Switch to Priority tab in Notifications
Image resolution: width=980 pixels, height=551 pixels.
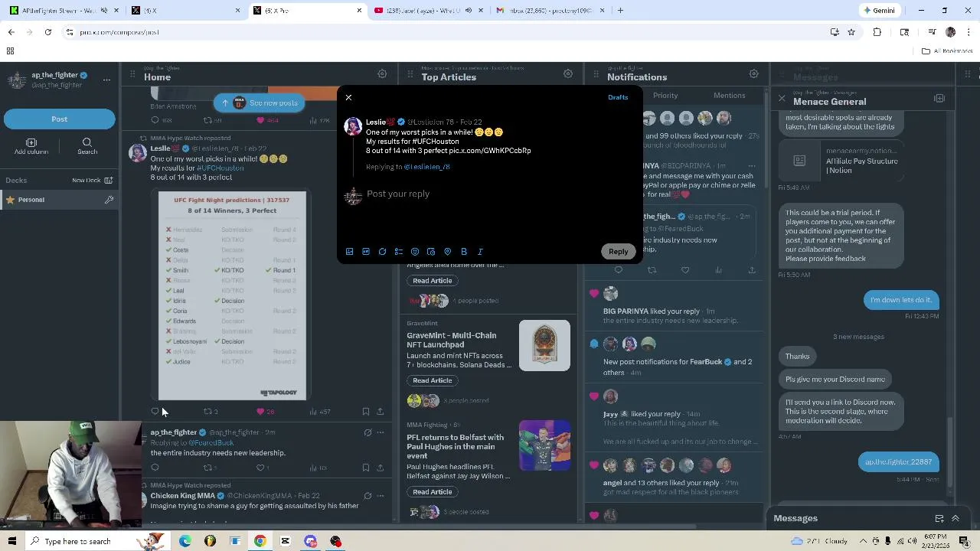[665, 96]
